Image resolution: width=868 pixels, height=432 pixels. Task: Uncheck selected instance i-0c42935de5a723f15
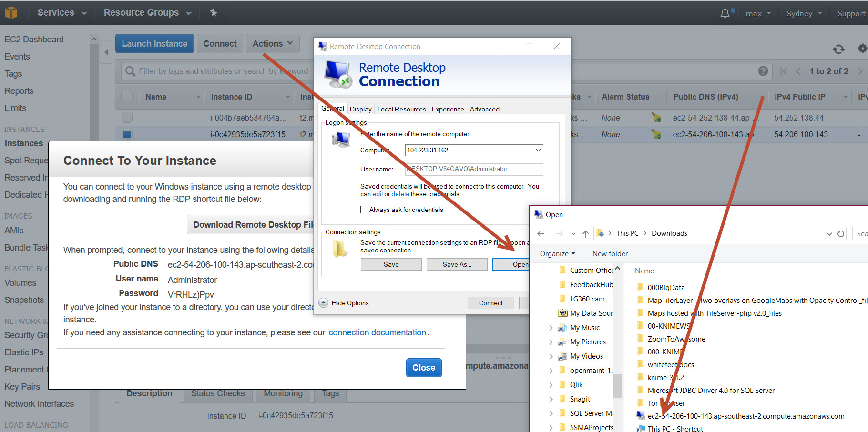click(127, 134)
